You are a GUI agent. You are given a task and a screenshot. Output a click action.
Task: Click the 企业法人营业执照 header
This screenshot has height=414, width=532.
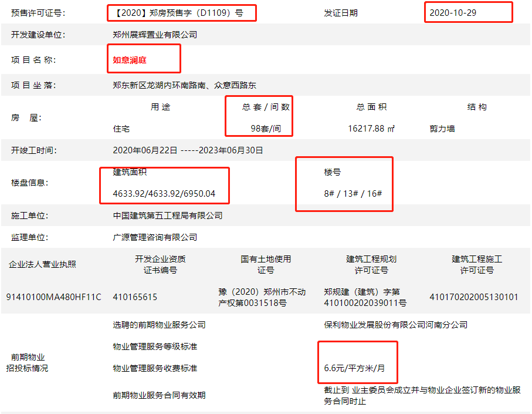(x=42, y=265)
